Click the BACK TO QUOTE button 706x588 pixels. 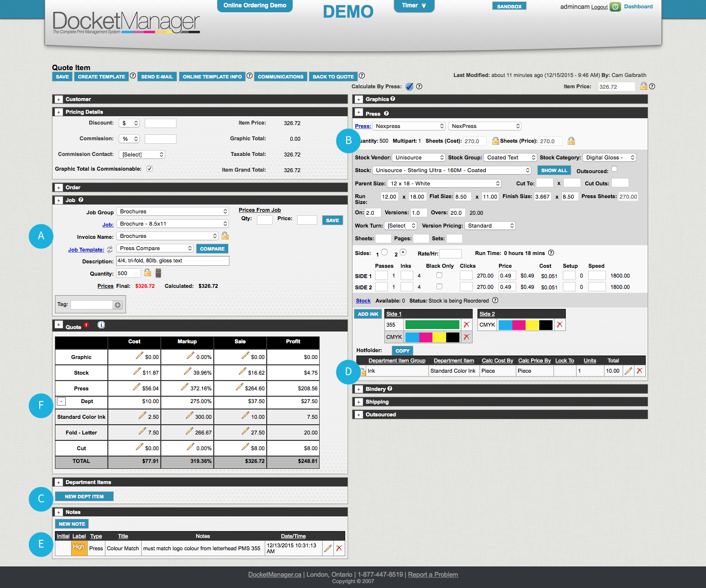tap(333, 77)
